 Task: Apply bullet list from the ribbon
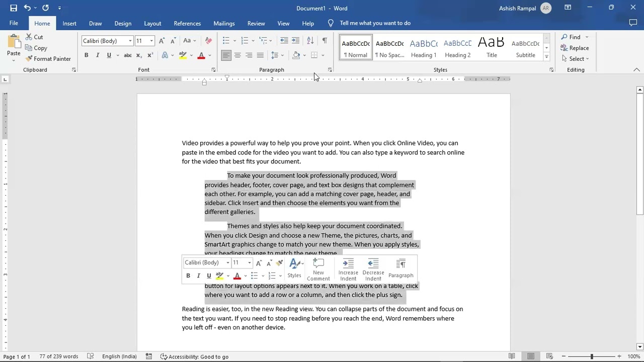226,41
